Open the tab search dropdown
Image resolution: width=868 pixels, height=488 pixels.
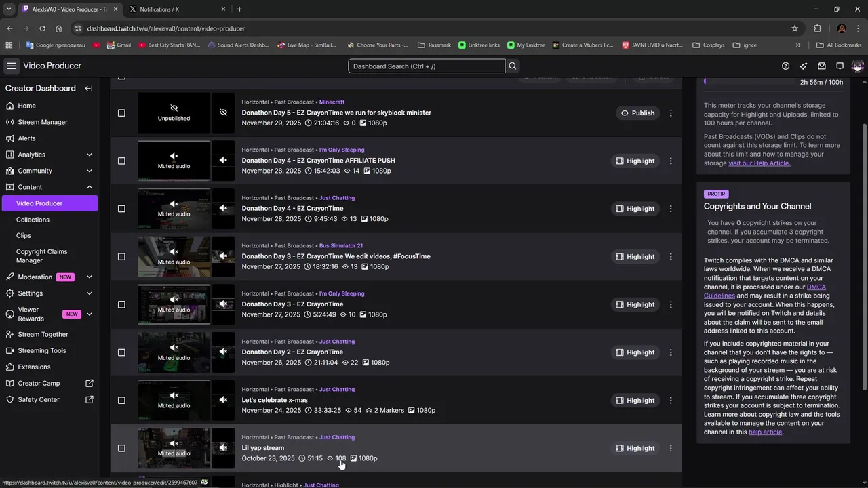(9, 9)
